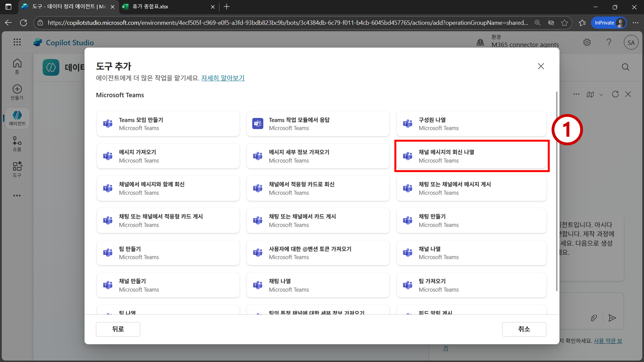Open the test panel ellipsis menu
Viewport: 644px width, 362px height.
click(576, 94)
